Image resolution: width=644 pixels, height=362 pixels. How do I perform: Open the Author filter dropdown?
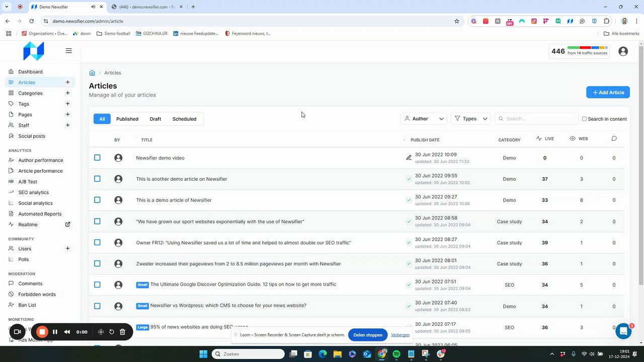(424, 119)
